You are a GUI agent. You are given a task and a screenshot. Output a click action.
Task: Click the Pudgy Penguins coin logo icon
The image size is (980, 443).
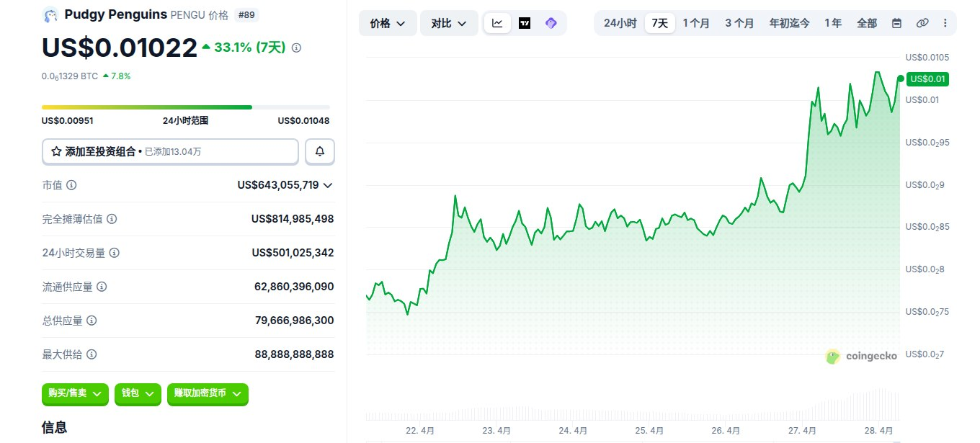[50, 14]
